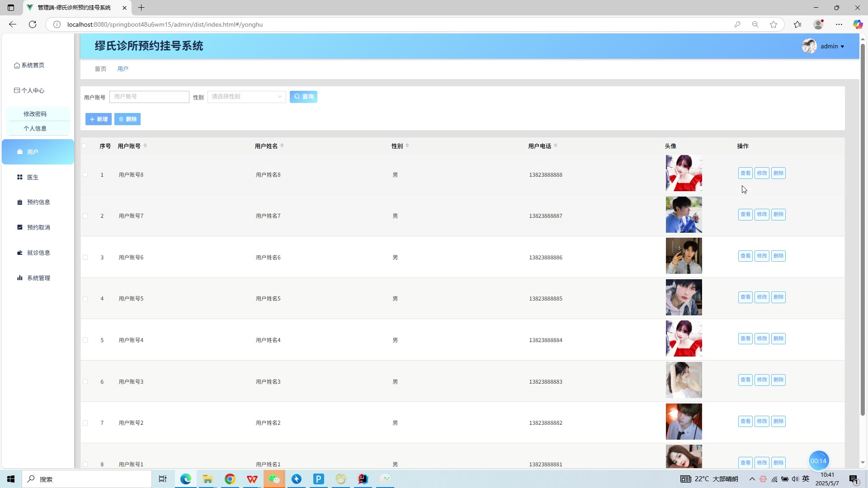Click the 就诊信息 icon in sidebar
This screenshot has width=868, height=488.
point(20,253)
